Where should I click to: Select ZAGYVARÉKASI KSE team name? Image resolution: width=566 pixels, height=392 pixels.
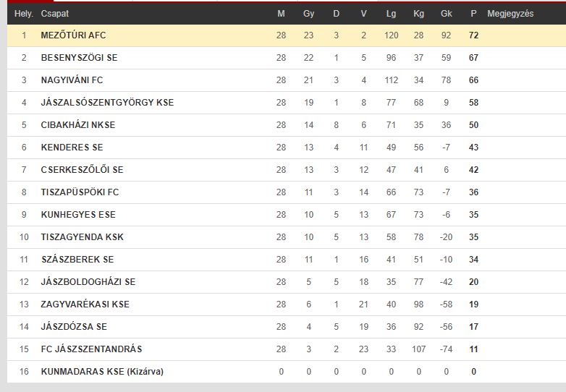coord(85,304)
